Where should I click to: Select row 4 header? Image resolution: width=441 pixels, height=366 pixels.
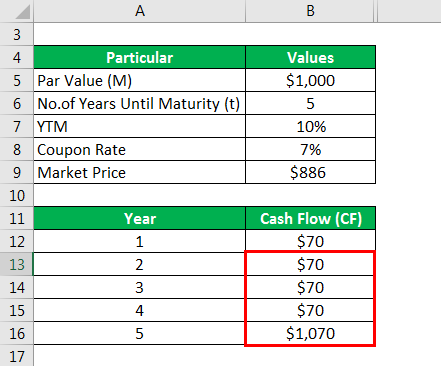tap(17, 57)
